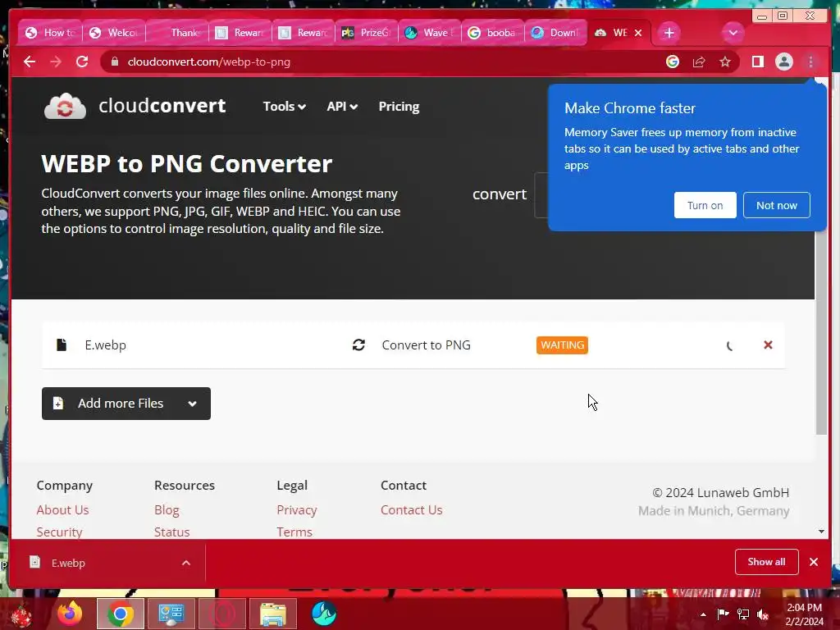Switch to the PrizeGrab tab

tap(367, 33)
